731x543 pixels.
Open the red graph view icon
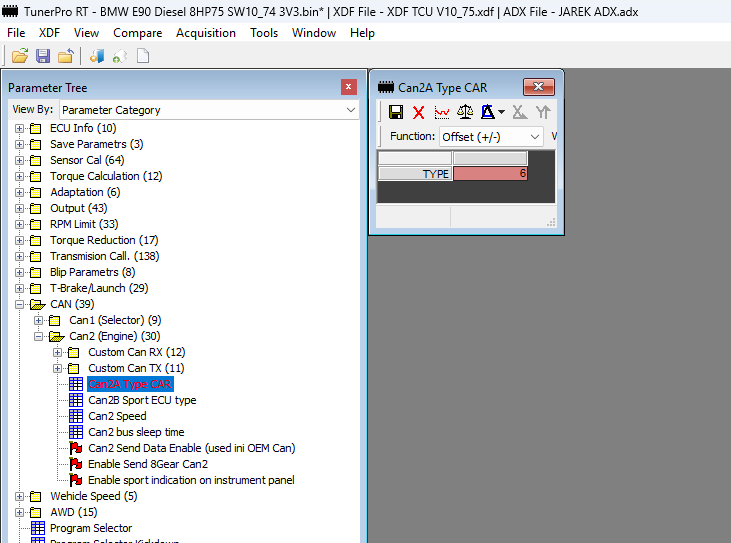[x=442, y=112]
